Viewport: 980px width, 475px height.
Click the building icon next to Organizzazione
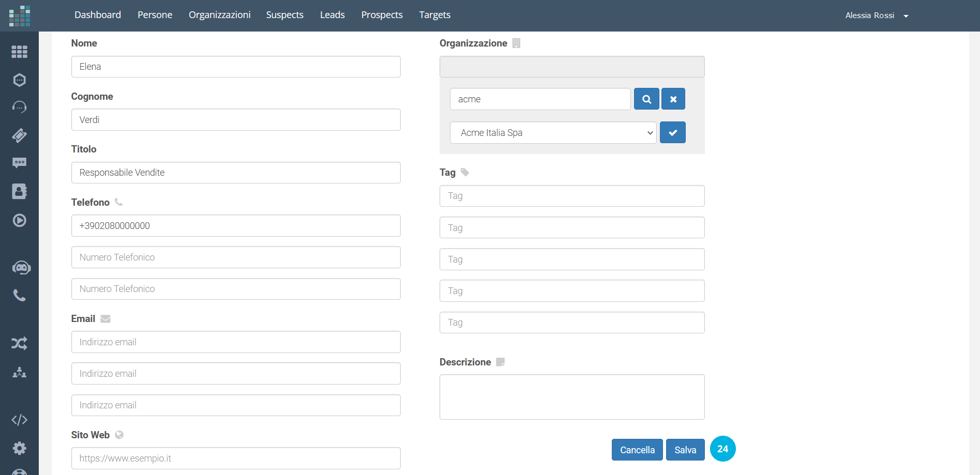516,43
